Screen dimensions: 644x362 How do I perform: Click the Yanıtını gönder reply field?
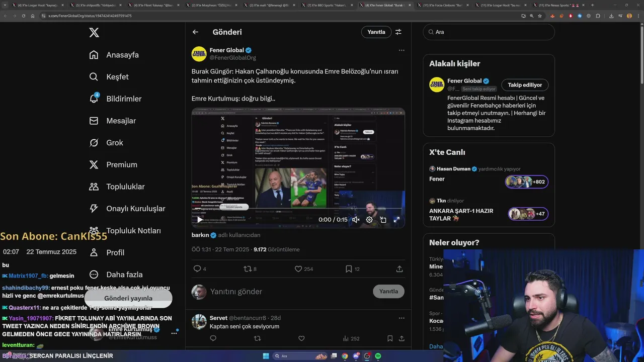pyautogui.click(x=289, y=292)
